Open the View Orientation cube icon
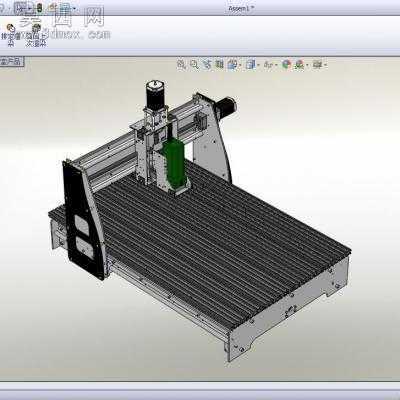 [232, 64]
